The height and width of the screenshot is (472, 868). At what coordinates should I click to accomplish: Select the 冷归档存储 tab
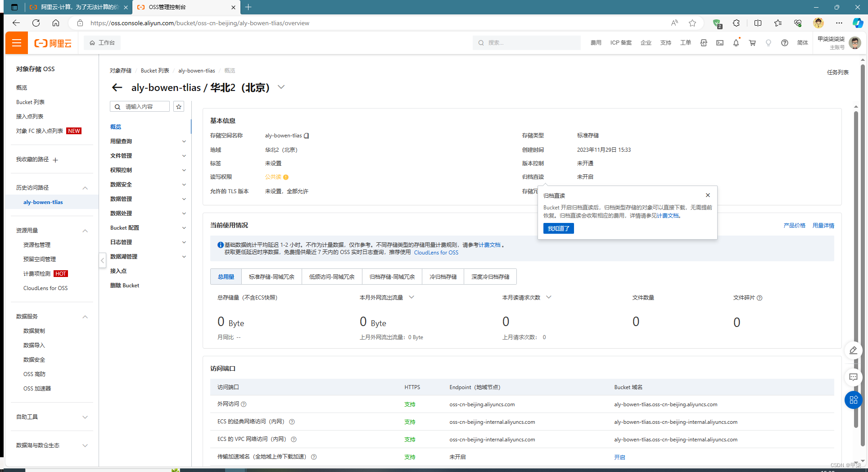(443, 277)
